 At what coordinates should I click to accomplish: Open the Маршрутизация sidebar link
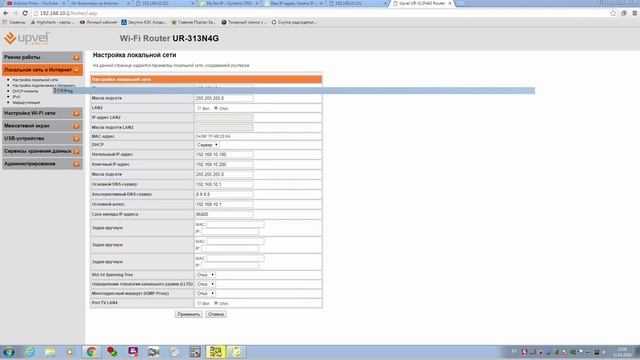coord(26,103)
